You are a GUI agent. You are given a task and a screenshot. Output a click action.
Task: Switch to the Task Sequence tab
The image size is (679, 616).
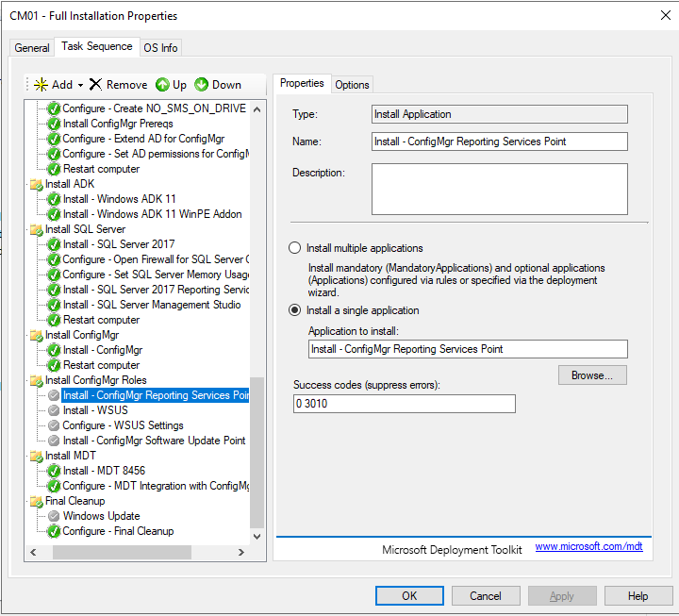pyautogui.click(x=97, y=46)
